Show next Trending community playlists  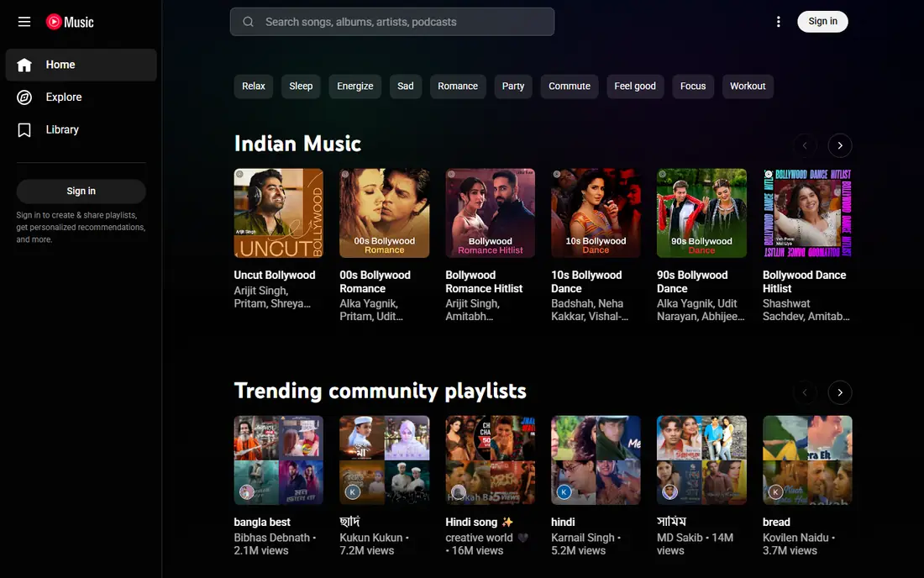pyautogui.click(x=840, y=392)
